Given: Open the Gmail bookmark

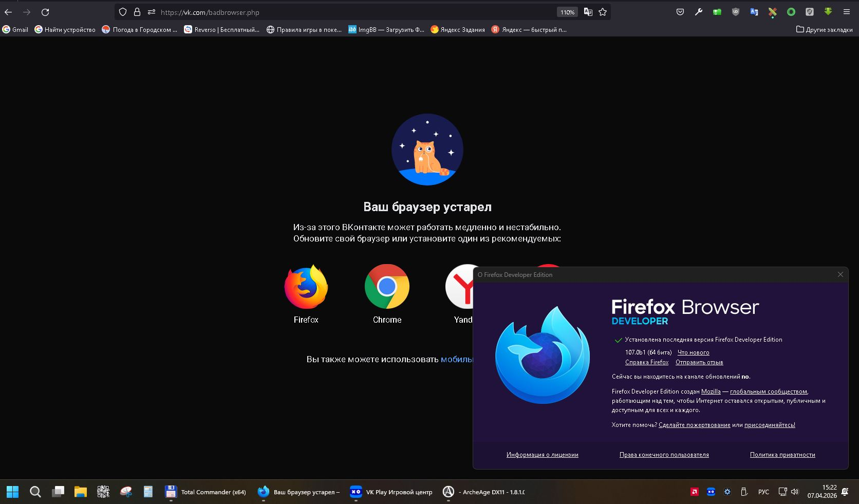Looking at the screenshot, I should coord(15,30).
